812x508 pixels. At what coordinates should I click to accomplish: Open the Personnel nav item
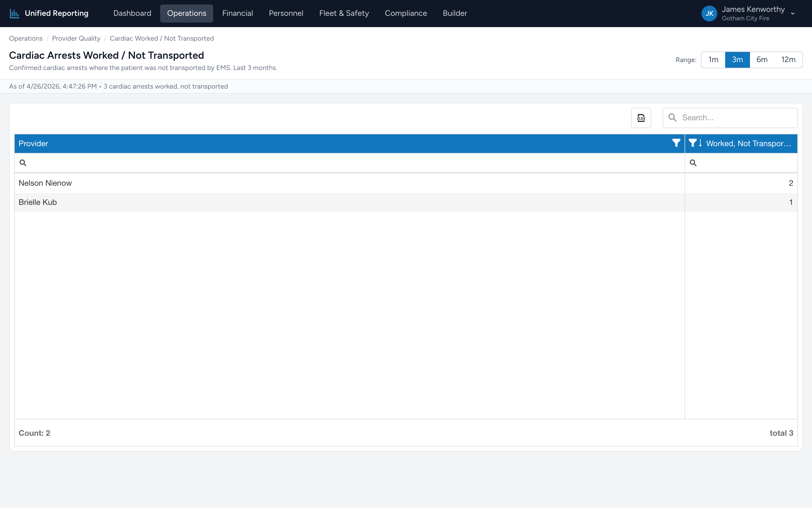click(286, 14)
